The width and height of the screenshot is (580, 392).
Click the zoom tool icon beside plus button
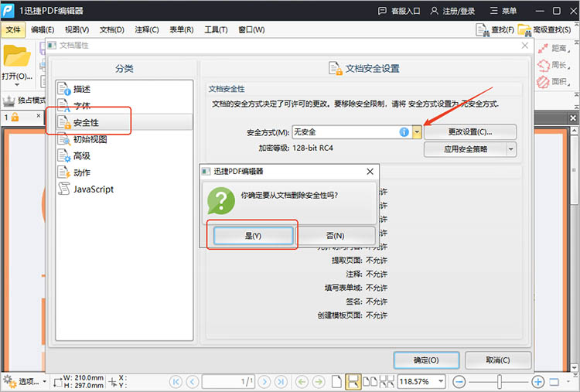click(x=554, y=381)
